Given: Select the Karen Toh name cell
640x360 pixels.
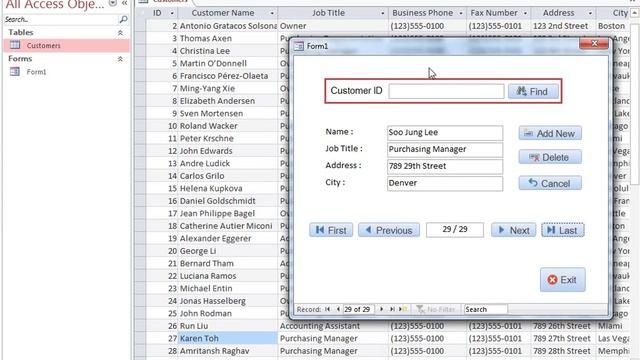Looking at the screenshot, I should (x=228, y=338).
